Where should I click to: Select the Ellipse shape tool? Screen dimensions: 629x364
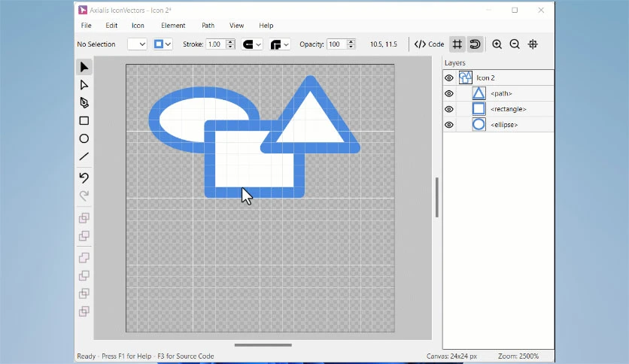click(x=84, y=138)
